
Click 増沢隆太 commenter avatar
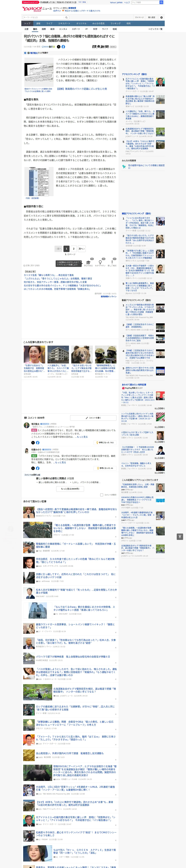click(26, 425)
